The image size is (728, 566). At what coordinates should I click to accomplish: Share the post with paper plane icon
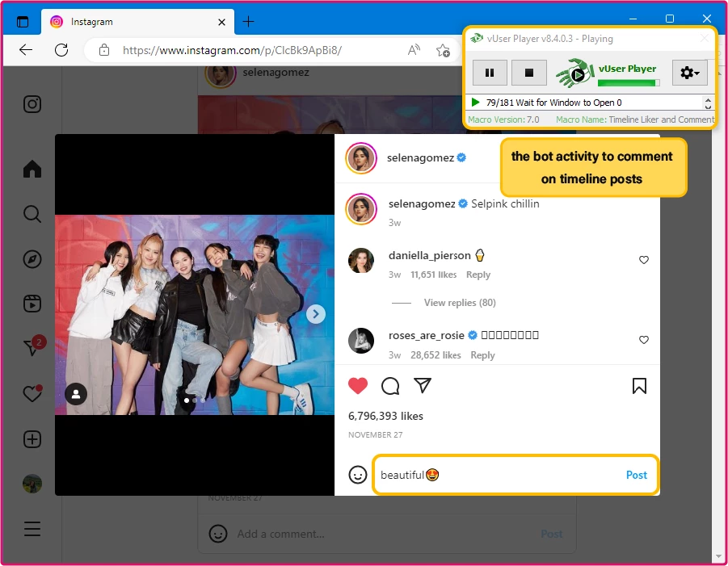(423, 385)
